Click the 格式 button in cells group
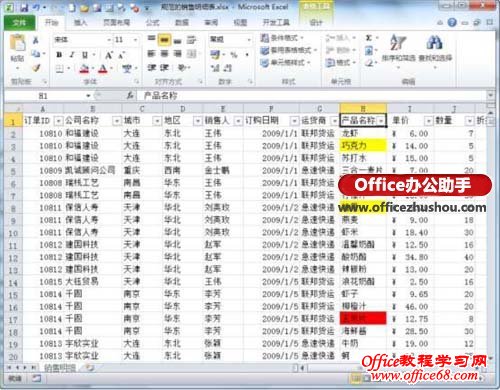 click(x=341, y=63)
